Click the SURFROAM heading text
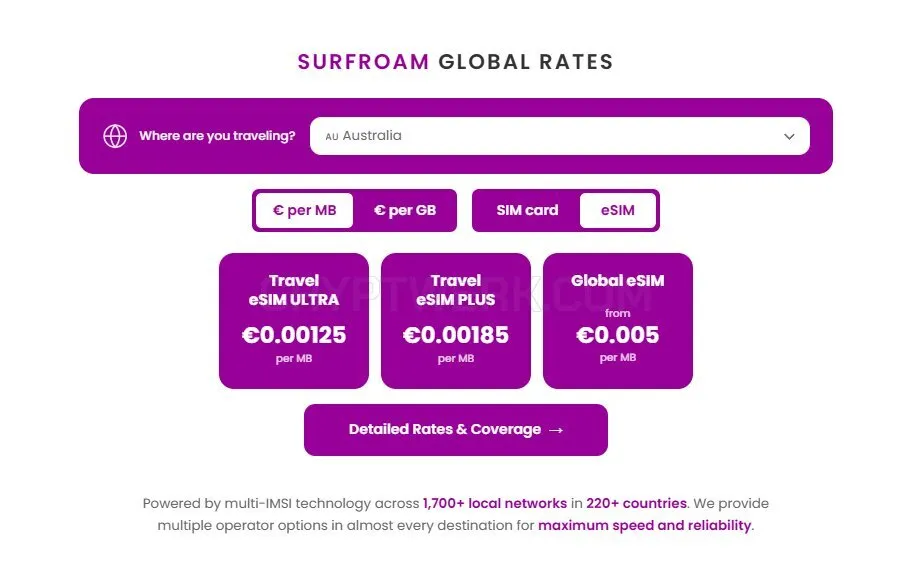This screenshot has width=912, height=588. click(x=364, y=62)
